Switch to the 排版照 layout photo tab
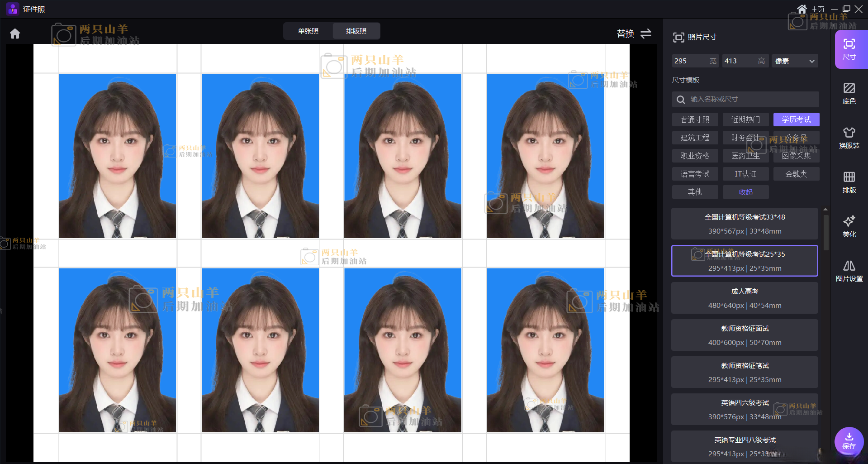This screenshot has height=464, width=868. 356,31
